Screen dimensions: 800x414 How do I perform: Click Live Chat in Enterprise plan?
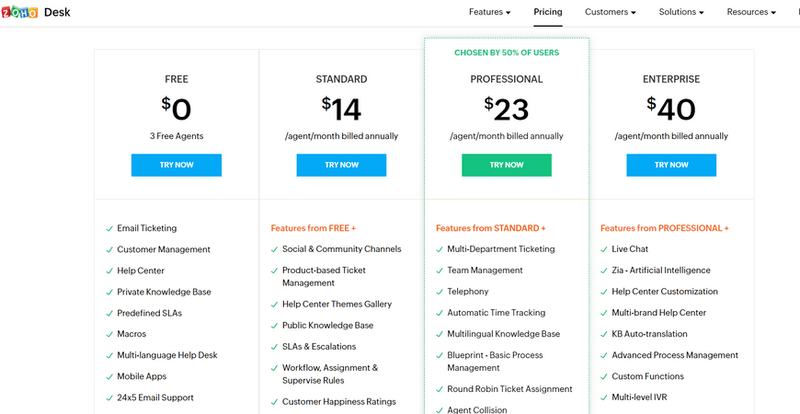[630, 249]
